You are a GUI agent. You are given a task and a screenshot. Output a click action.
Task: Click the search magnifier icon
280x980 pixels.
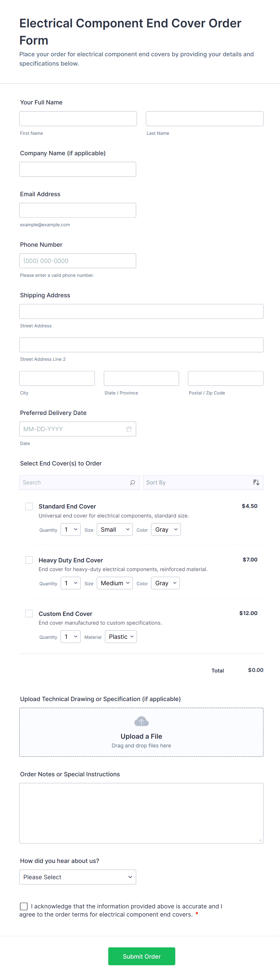point(132,482)
